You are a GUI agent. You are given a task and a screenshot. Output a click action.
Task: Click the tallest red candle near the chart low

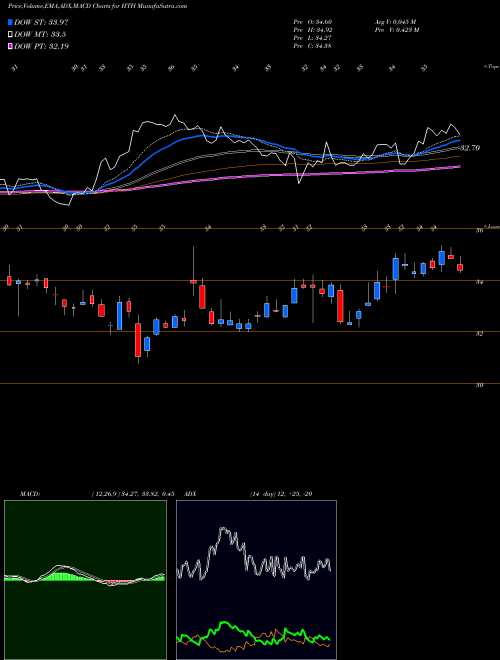click(x=138, y=340)
